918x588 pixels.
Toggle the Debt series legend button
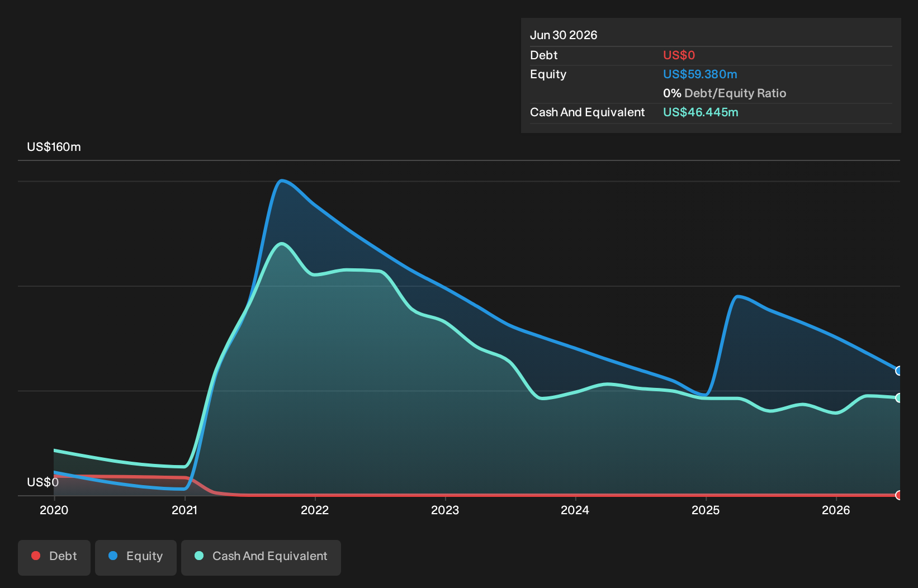tap(54, 557)
